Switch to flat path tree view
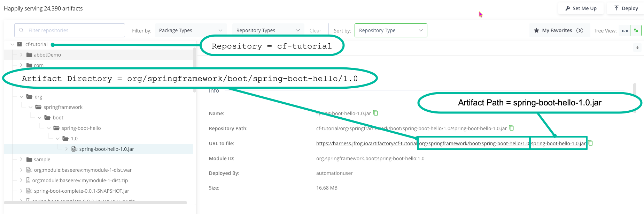This screenshot has width=644, height=214. point(624,31)
